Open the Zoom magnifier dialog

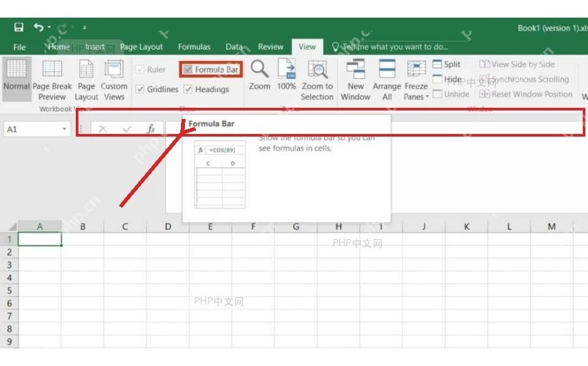pyautogui.click(x=259, y=75)
